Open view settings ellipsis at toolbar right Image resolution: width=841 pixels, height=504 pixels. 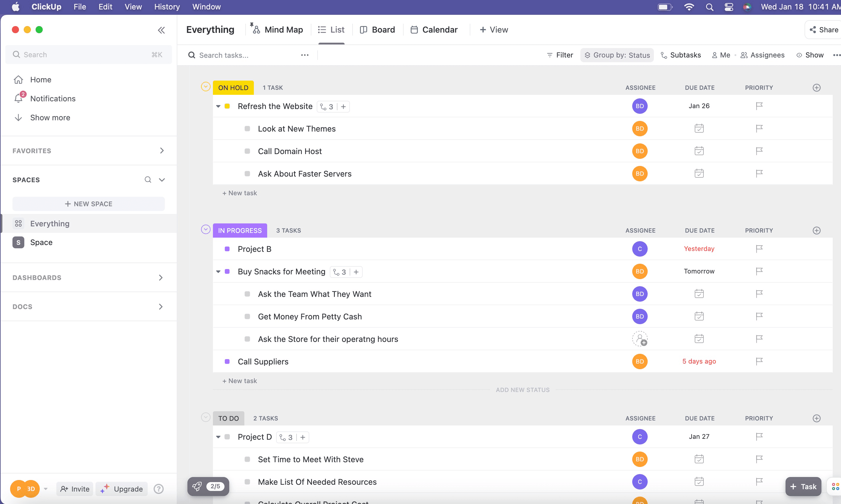(x=836, y=55)
